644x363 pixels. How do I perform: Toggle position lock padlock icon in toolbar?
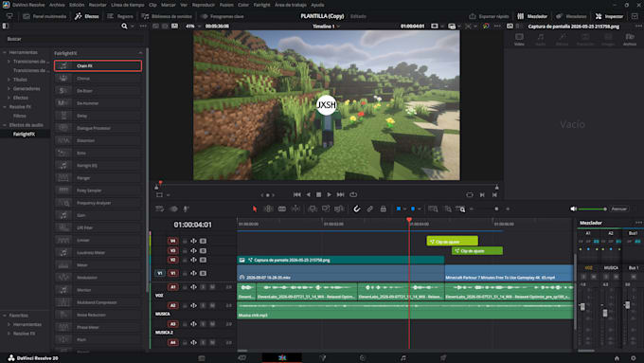coord(383,209)
